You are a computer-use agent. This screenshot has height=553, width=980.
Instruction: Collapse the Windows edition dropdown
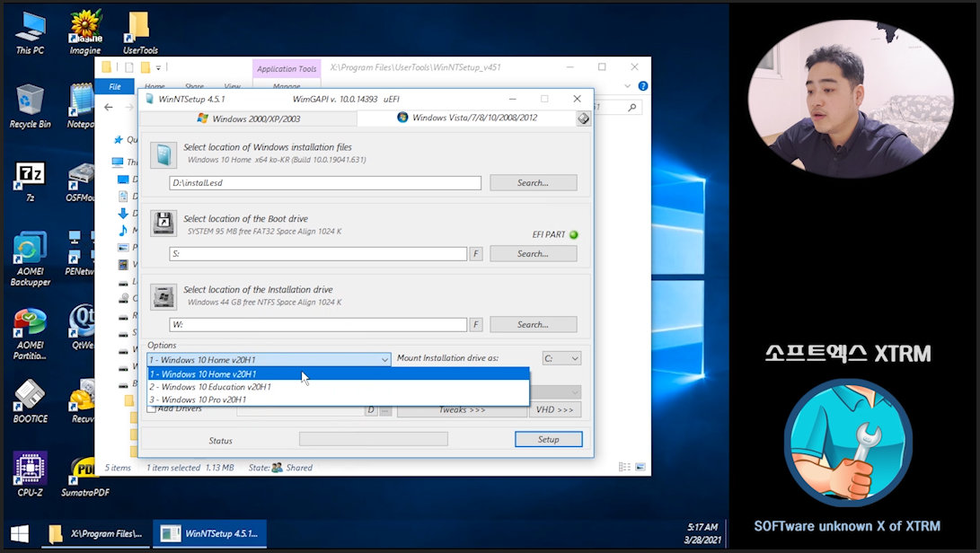tap(384, 360)
